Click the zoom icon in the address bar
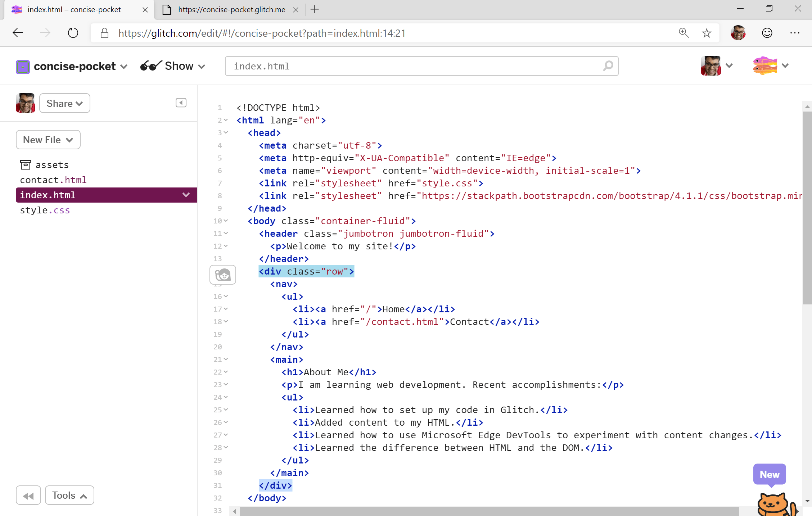 pyautogui.click(x=684, y=33)
